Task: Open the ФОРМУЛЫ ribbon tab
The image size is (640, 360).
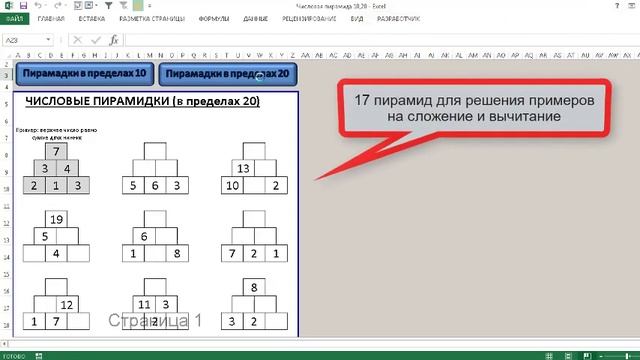Action: (213, 19)
